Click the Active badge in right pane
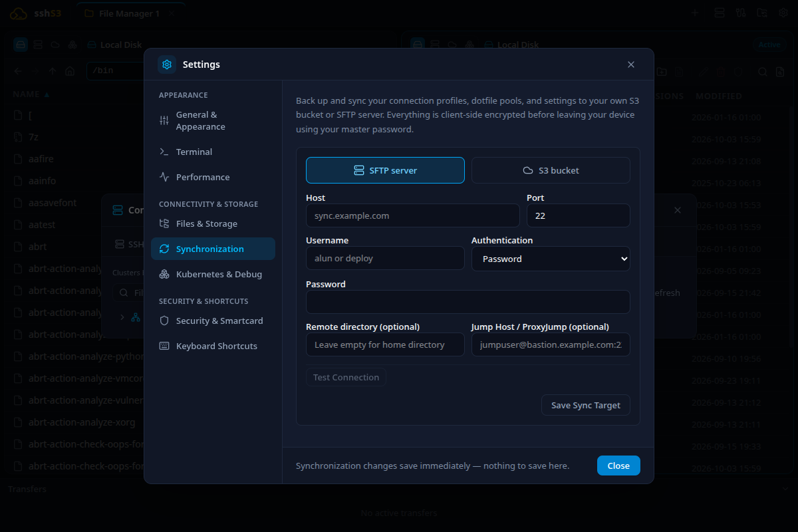798x532 pixels. (769, 45)
